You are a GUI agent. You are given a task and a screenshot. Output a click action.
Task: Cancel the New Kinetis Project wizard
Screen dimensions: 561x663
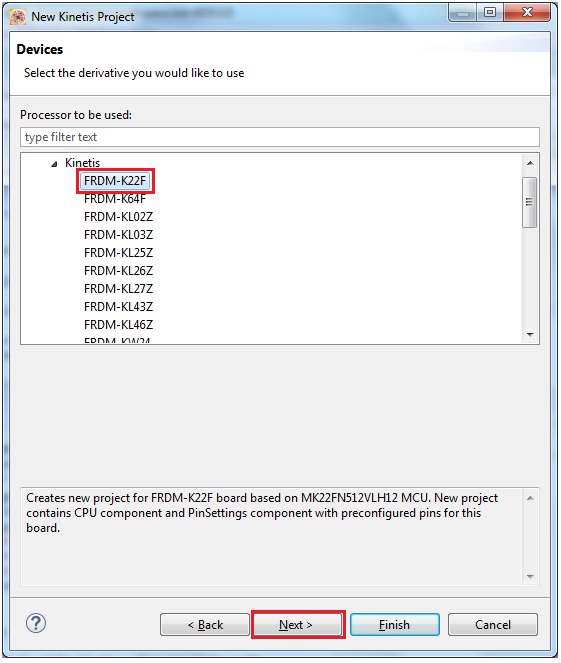pos(493,625)
